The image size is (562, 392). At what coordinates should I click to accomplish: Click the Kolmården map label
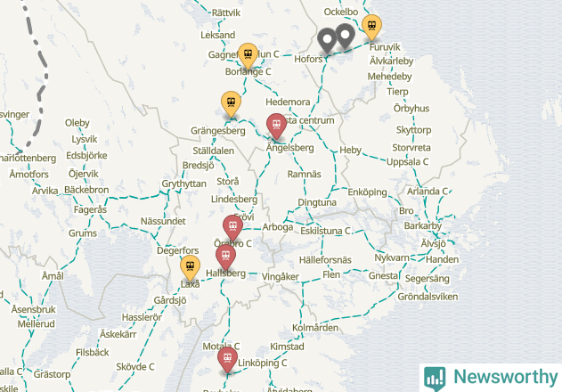(315, 328)
